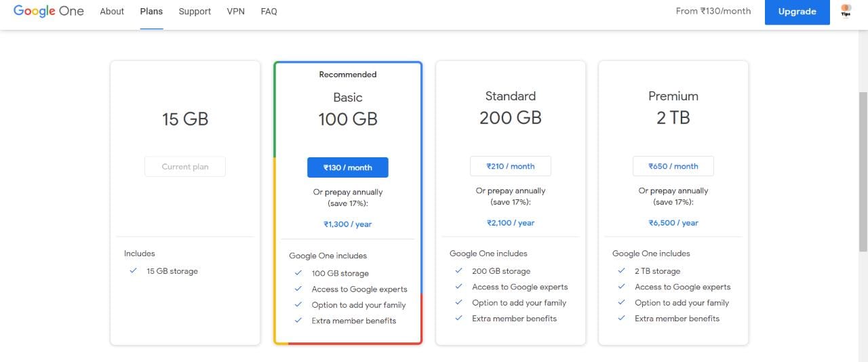Click the checkmark next to 2 TB storage

[621, 270]
